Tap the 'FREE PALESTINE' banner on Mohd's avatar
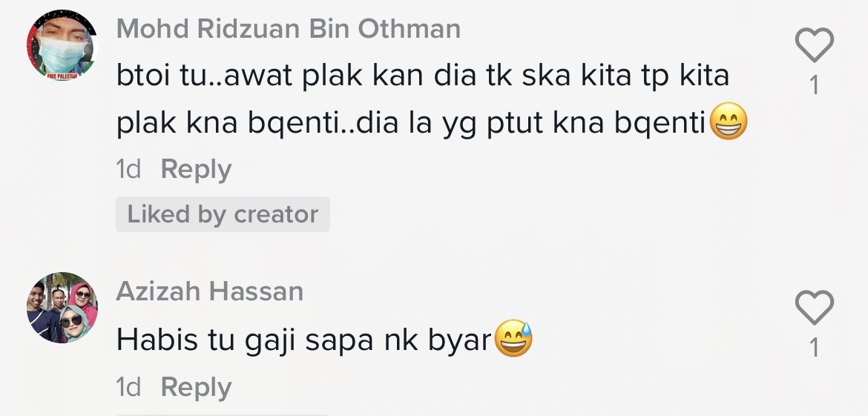868x416 pixels. pos(62,76)
